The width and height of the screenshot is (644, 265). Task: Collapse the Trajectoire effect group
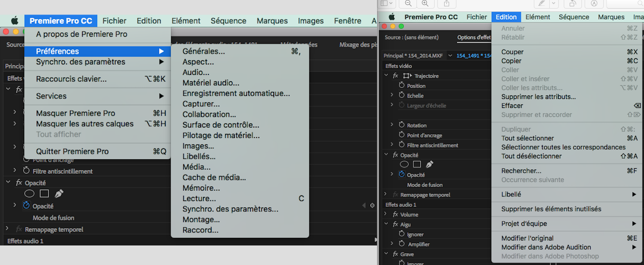pos(386,76)
